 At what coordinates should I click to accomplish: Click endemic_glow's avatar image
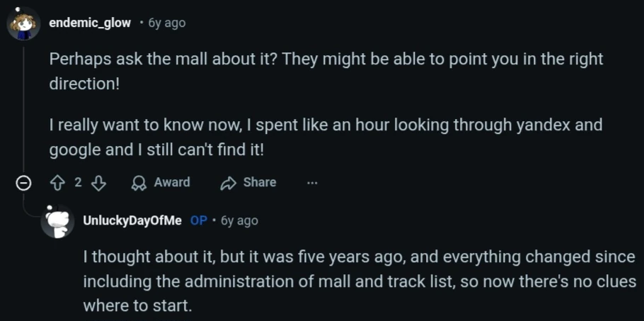click(x=23, y=23)
